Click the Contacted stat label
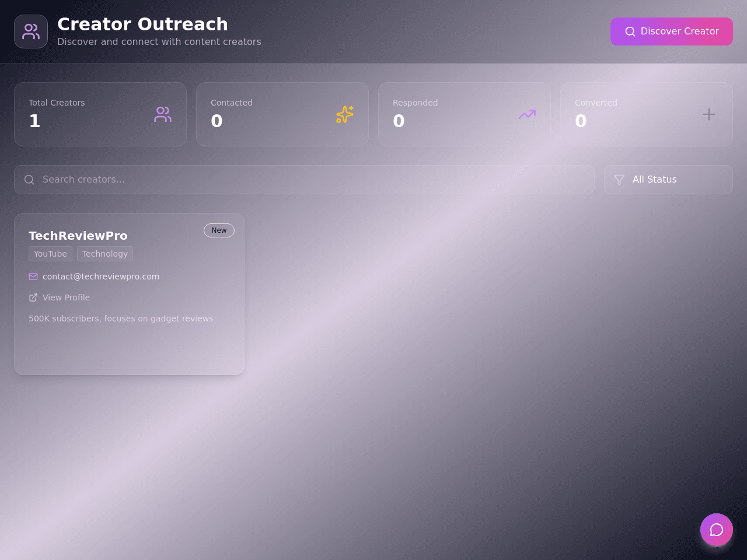 [x=232, y=103]
